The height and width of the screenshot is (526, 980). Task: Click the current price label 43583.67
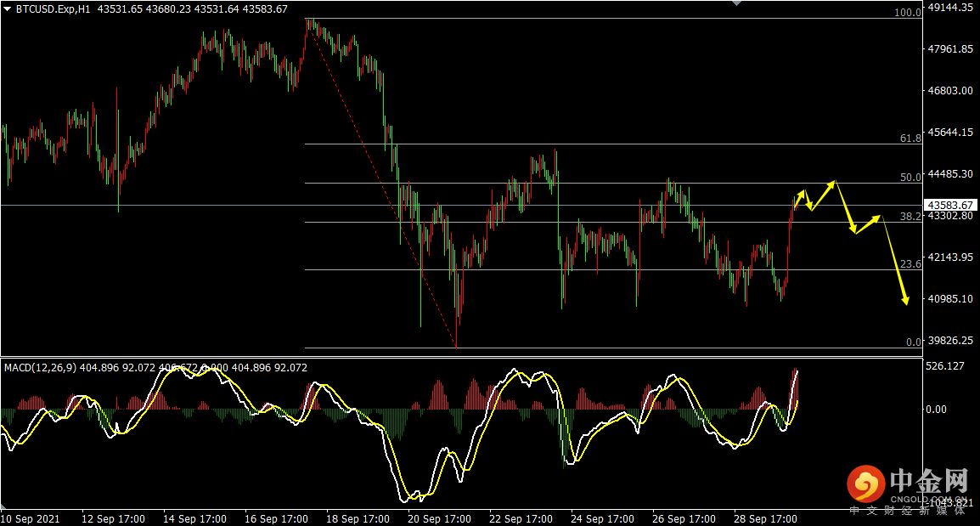point(951,205)
